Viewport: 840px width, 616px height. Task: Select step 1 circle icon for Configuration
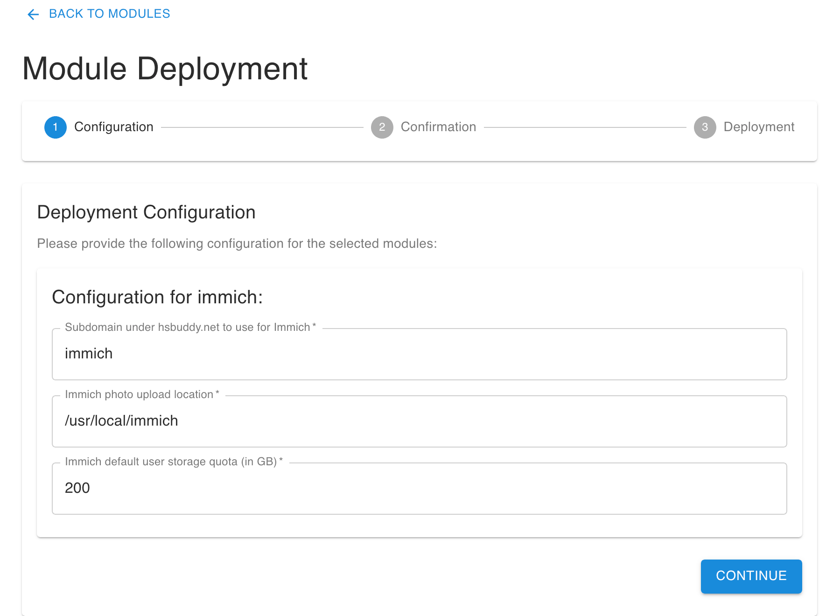(x=56, y=127)
